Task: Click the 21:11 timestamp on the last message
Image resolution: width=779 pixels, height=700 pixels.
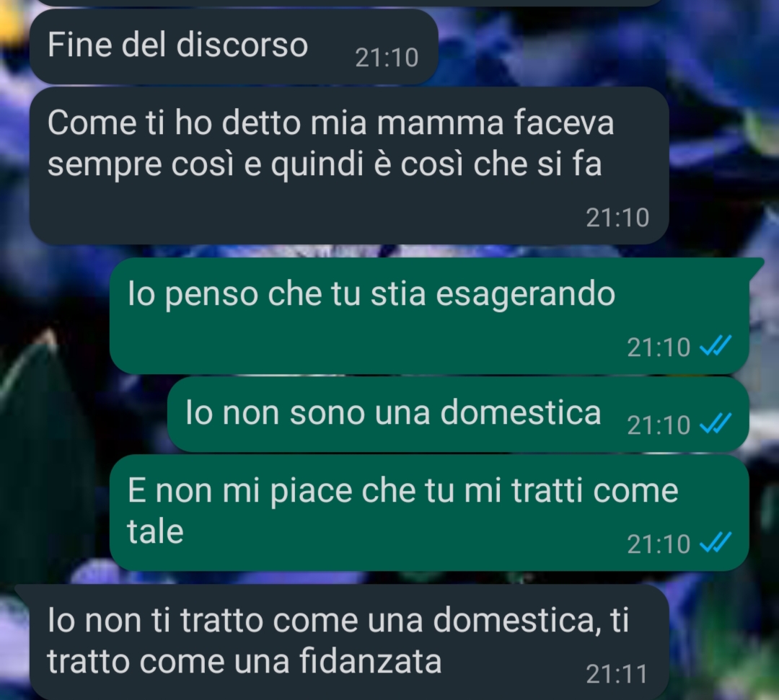Action: click(x=617, y=674)
